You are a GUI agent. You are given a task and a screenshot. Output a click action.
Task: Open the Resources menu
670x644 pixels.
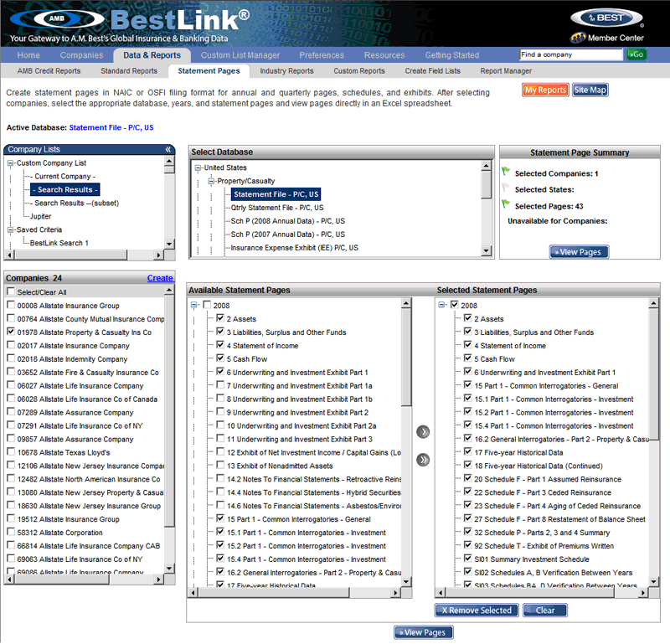pos(384,55)
